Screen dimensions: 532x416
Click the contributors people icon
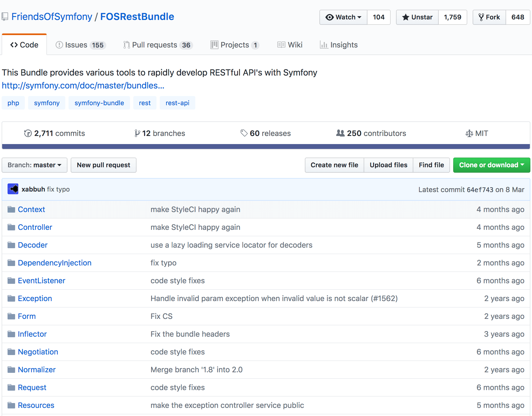tap(340, 133)
